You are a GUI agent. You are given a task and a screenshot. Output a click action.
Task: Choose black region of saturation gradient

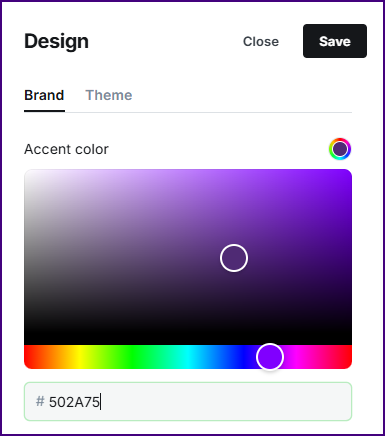[188, 337]
